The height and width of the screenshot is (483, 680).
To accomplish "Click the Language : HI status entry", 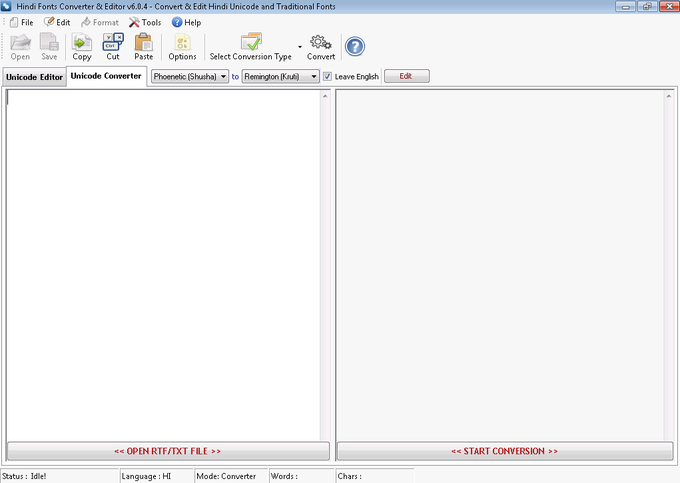I will 146,476.
